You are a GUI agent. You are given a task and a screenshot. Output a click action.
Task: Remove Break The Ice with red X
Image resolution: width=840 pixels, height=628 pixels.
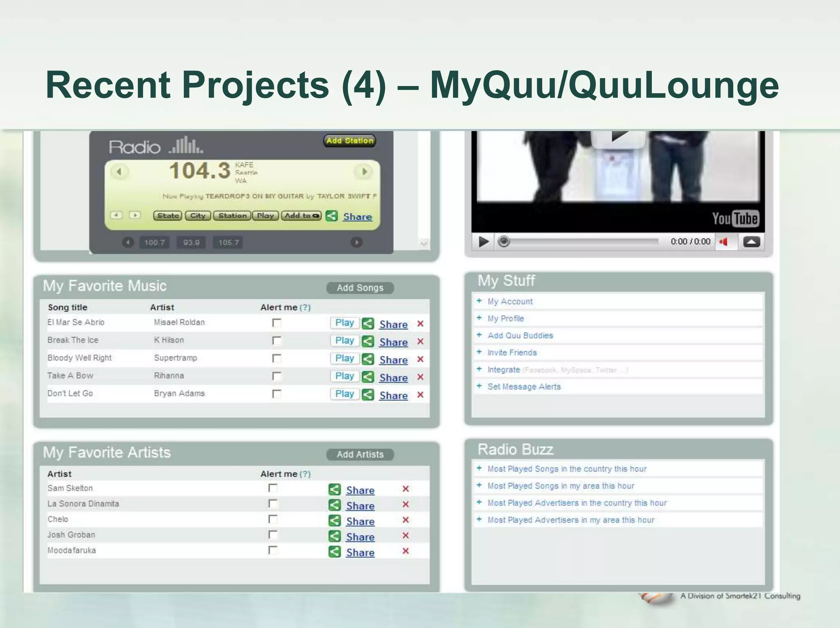point(420,341)
